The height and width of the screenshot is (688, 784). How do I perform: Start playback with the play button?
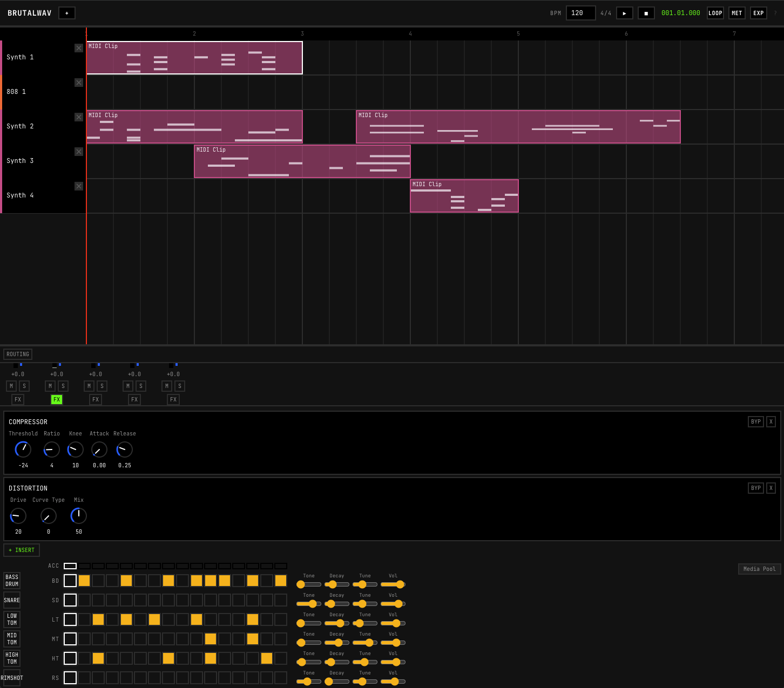tap(625, 13)
